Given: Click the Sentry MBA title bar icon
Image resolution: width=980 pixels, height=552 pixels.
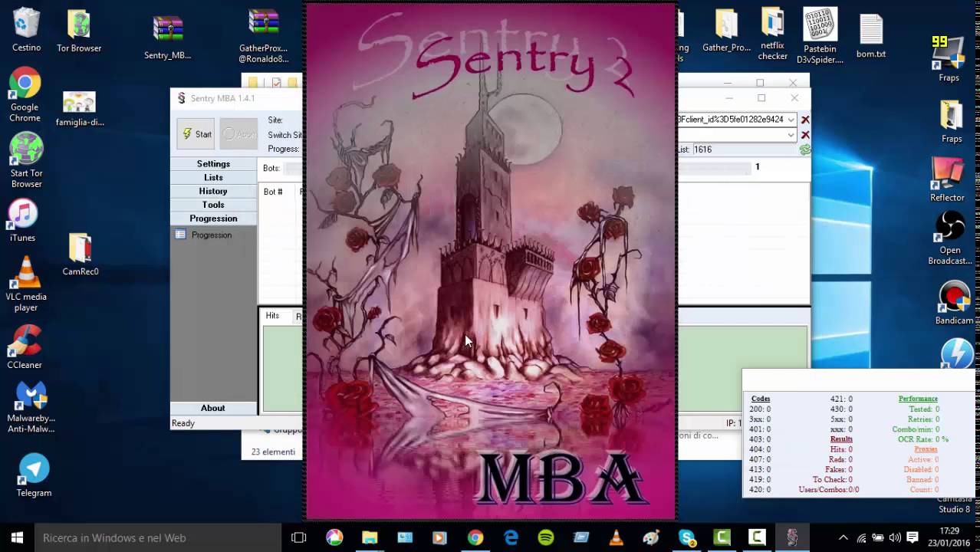Looking at the screenshot, I should pos(181,98).
